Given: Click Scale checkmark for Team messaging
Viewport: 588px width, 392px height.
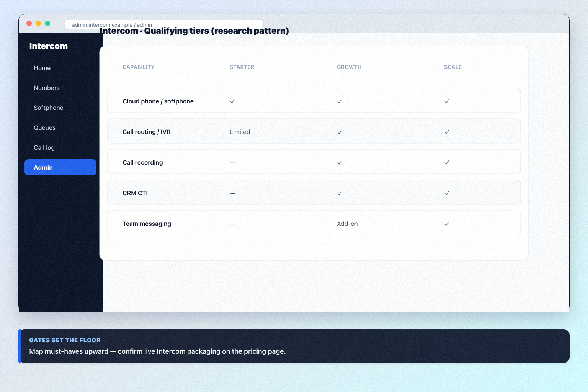Looking at the screenshot, I should pyautogui.click(x=447, y=224).
